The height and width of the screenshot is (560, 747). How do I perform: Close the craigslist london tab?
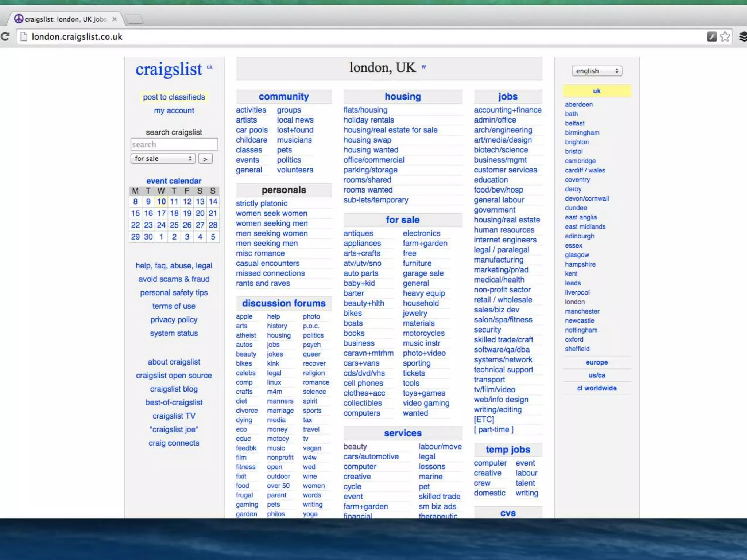[x=115, y=19]
